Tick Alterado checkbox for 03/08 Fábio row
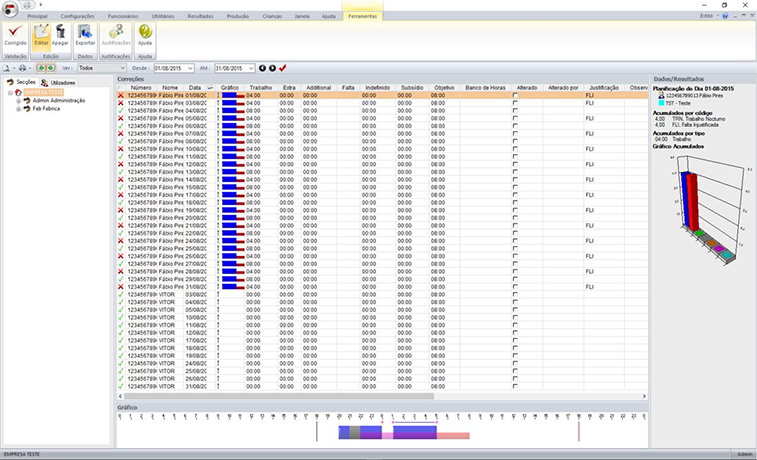This screenshot has width=757, height=460. coord(515,103)
